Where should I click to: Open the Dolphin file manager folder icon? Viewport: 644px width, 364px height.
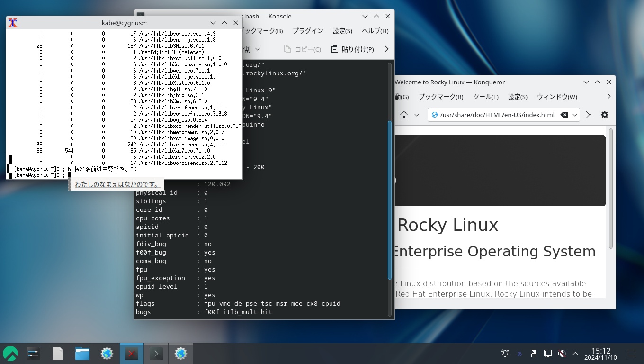click(x=82, y=354)
